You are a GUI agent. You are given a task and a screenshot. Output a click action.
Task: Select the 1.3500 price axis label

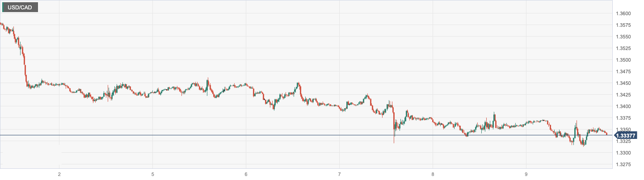pyautogui.click(x=623, y=60)
